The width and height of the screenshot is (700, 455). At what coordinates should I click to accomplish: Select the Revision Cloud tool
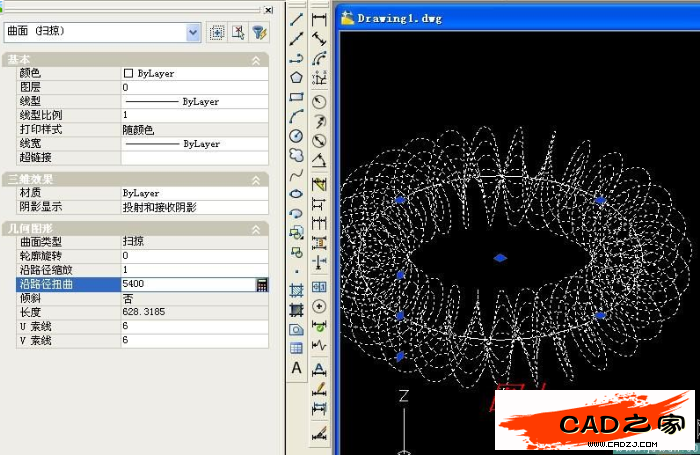pyautogui.click(x=296, y=155)
